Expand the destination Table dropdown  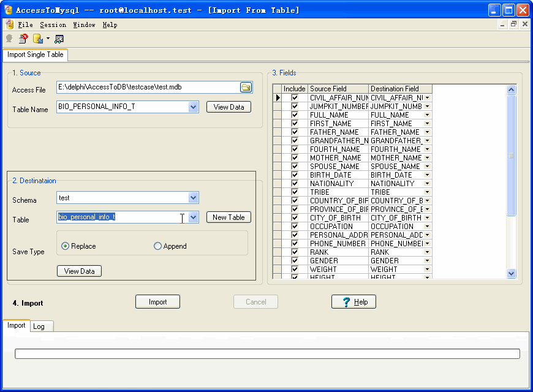193,217
